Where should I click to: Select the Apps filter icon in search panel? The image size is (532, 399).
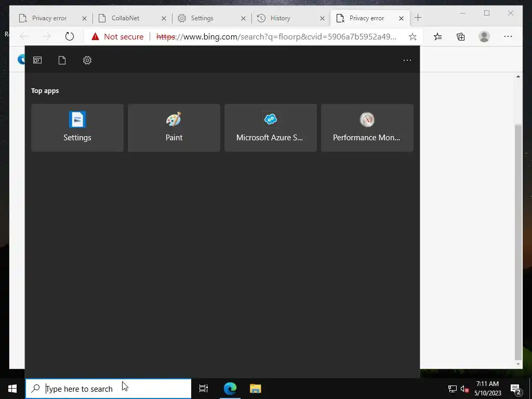(x=37, y=60)
